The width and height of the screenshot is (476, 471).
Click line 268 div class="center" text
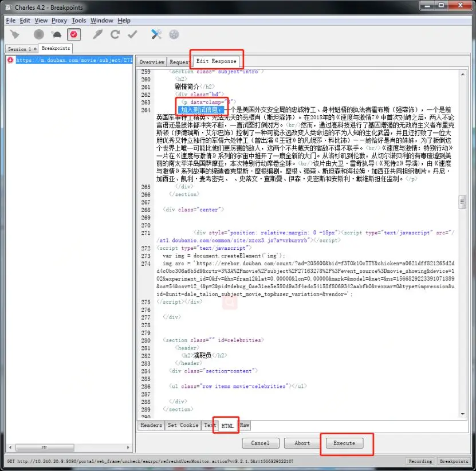coord(194,210)
